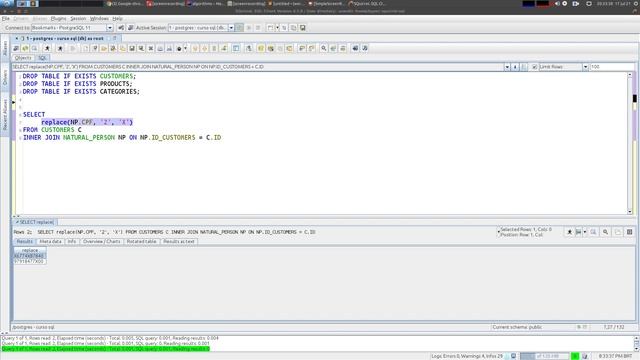Image resolution: width=640 pixels, height=360 pixels.
Task: Open small dropdown arrow in main toolbar
Action: point(277,28)
